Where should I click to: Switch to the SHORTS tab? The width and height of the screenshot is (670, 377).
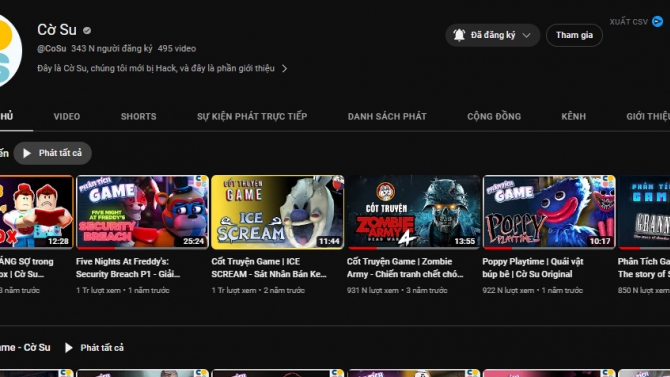(x=138, y=116)
